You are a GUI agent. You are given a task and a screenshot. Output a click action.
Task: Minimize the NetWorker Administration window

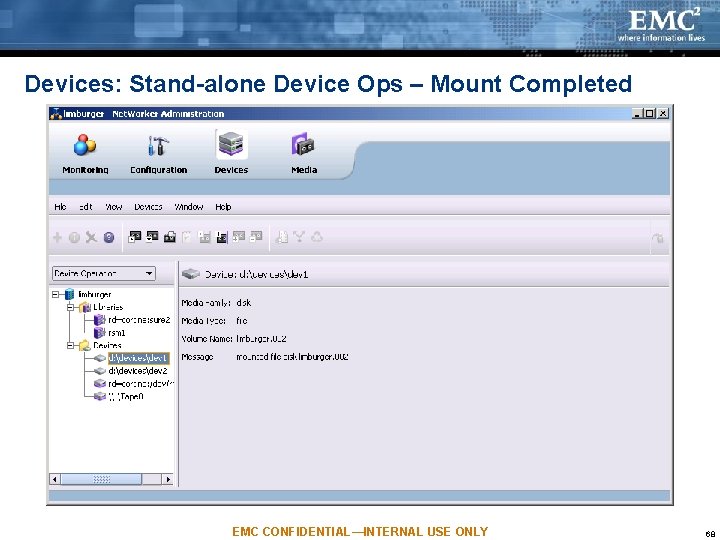click(x=636, y=113)
